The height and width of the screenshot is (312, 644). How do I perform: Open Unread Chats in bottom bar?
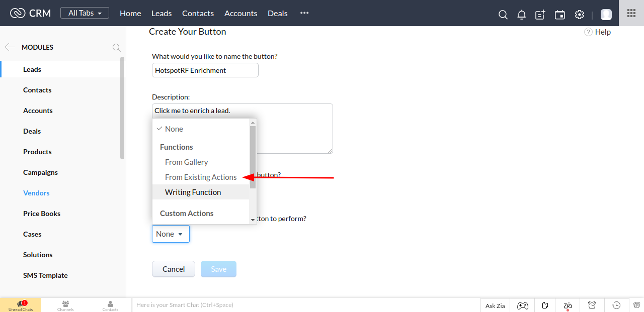21,305
